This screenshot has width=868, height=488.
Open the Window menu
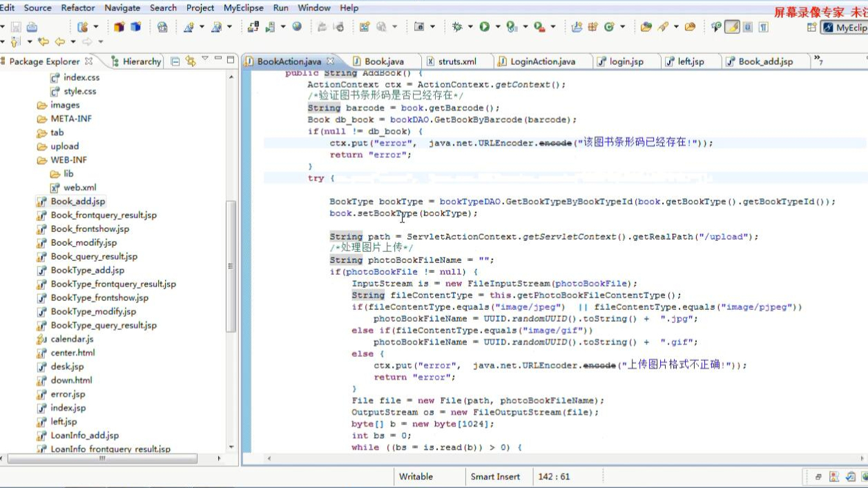(x=314, y=8)
